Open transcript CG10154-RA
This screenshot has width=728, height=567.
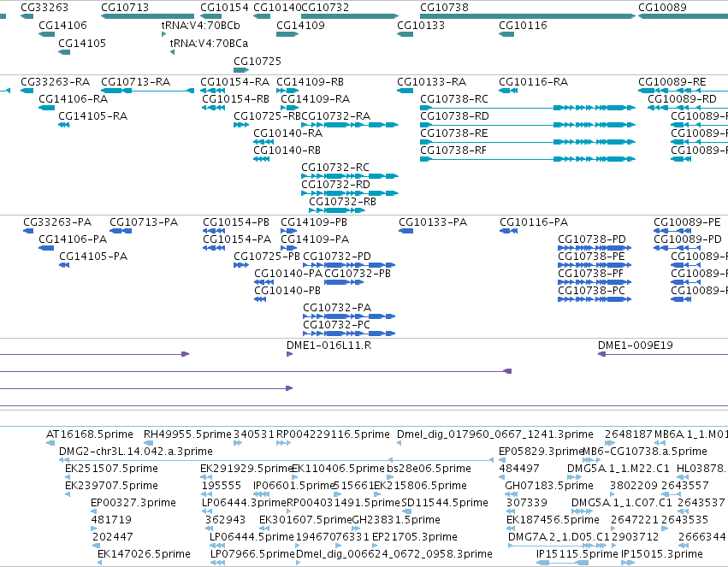[235, 82]
